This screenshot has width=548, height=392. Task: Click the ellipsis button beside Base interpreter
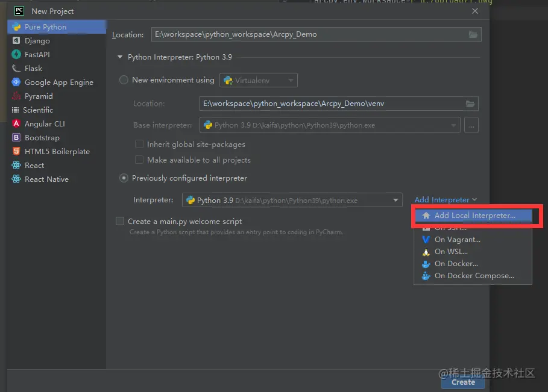pos(471,125)
